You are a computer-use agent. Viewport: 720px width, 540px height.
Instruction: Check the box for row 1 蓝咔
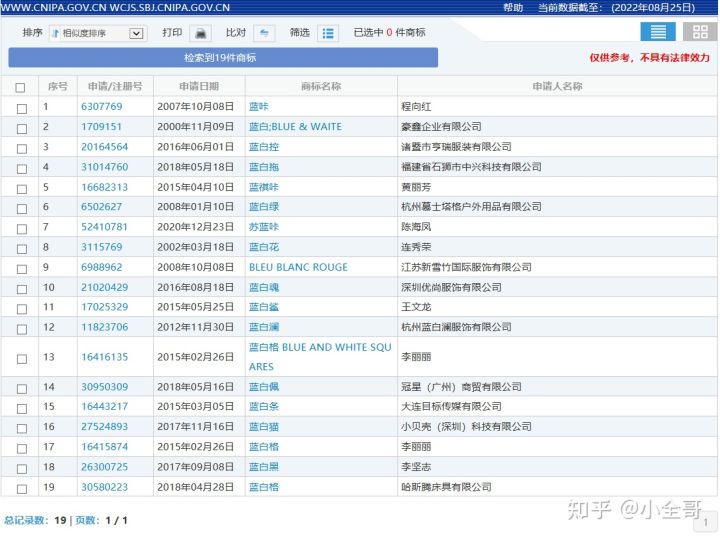click(21, 107)
